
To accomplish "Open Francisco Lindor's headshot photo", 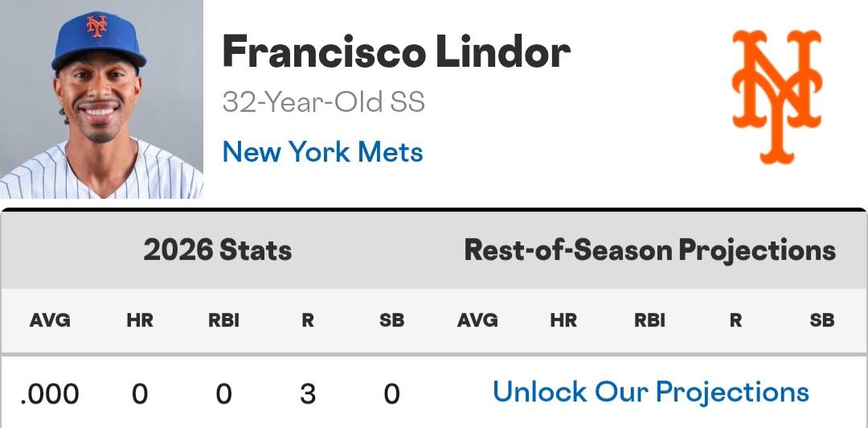I will [101, 99].
